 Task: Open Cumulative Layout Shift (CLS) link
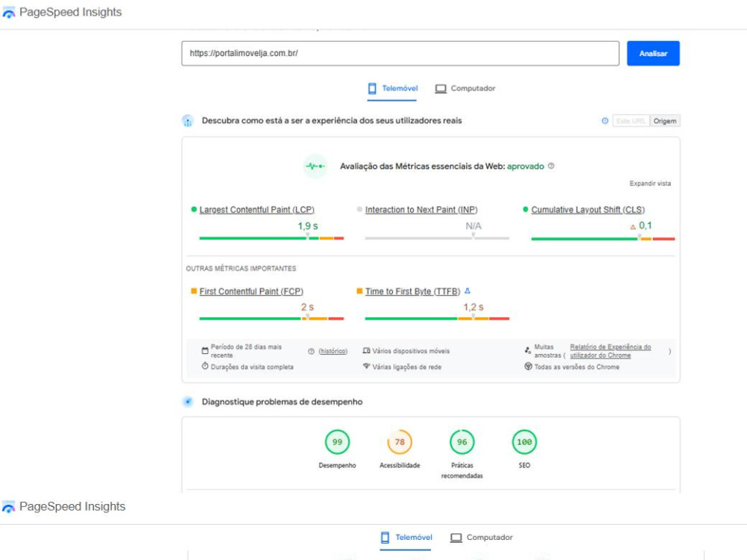[x=588, y=210]
